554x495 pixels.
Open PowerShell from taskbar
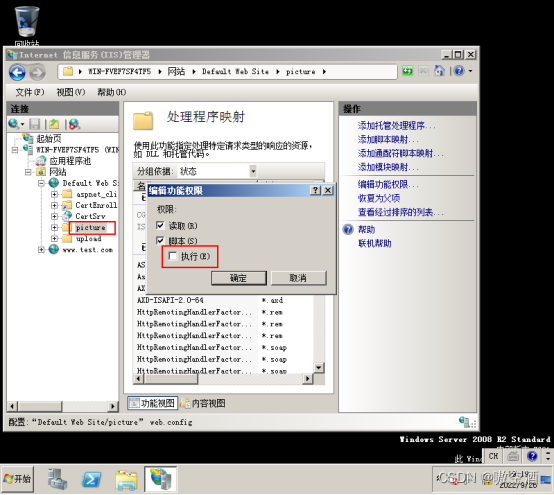click(x=92, y=479)
